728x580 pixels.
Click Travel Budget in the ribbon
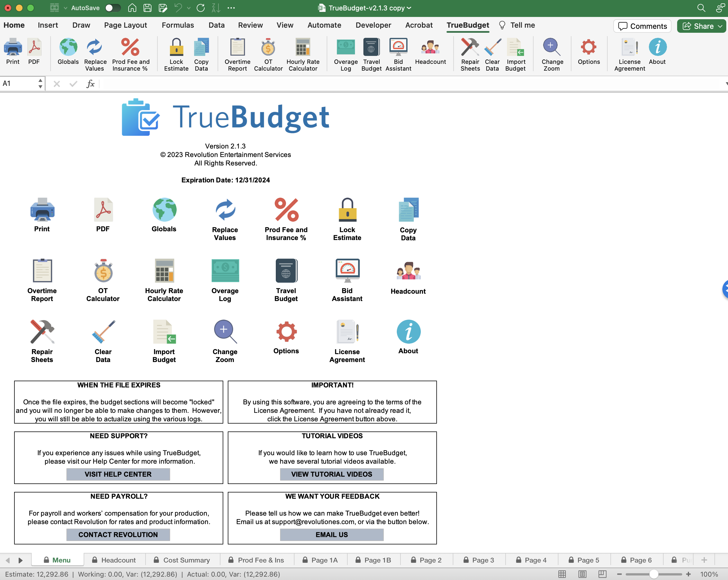tap(371, 55)
